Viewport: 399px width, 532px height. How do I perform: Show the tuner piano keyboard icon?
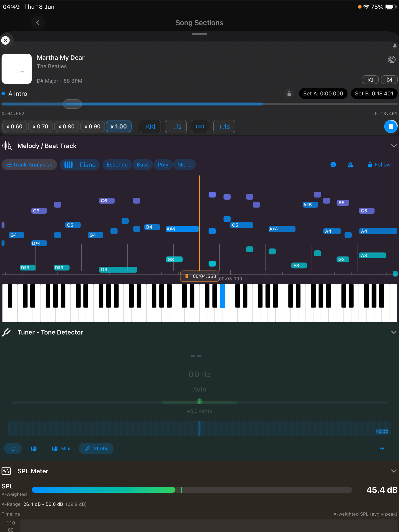(x=34, y=448)
